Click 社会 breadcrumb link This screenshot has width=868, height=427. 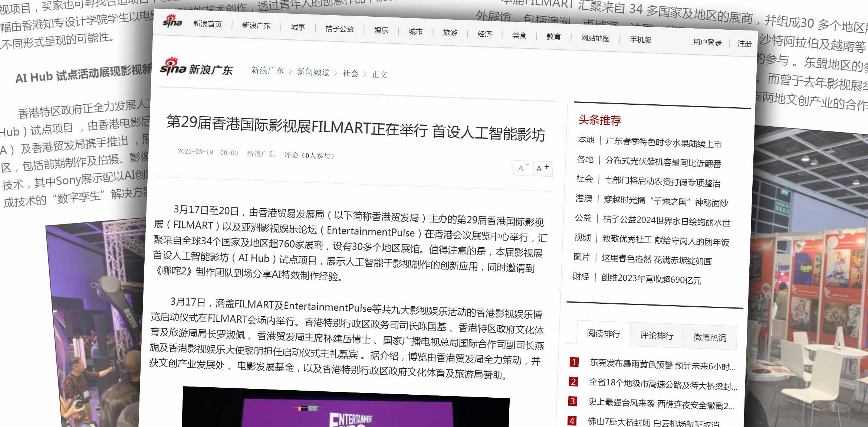point(350,73)
